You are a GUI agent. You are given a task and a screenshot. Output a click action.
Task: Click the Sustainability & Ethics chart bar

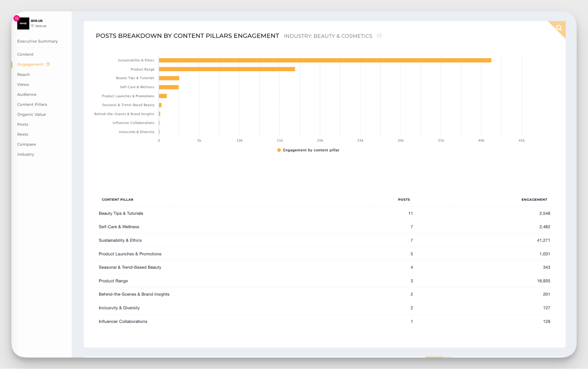click(x=325, y=60)
